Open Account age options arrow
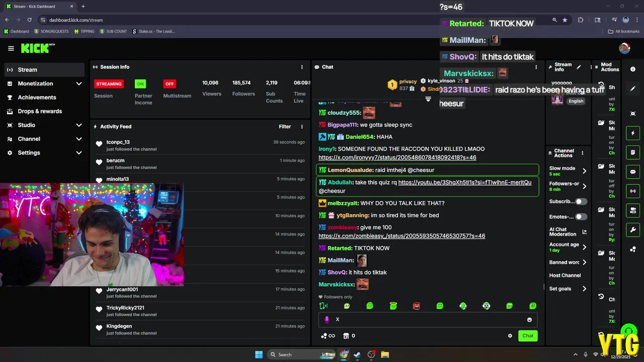Image resolution: width=644 pixels, height=362 pixels. point(584,247)
